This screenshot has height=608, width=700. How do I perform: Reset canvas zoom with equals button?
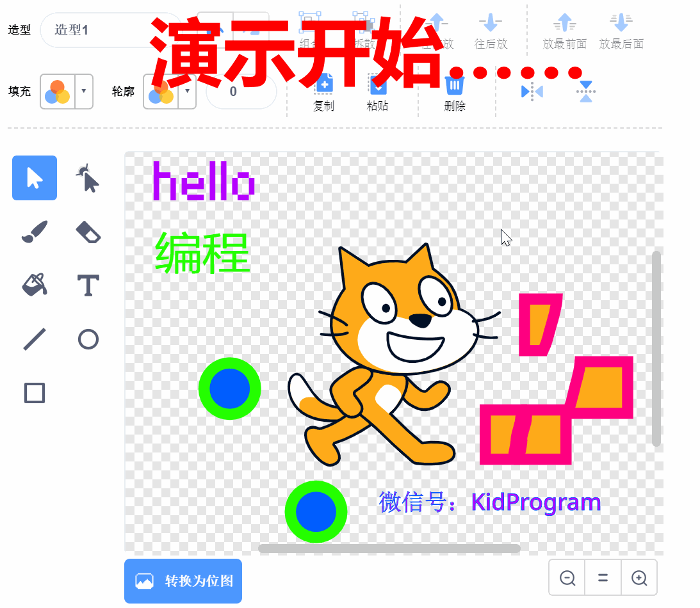(603, 578)
